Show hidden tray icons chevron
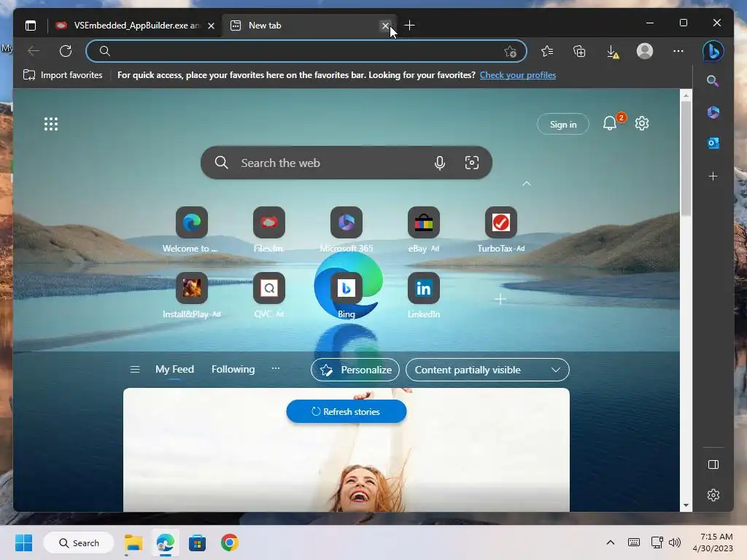Image resolution: width=747 pixels, height=560 pixels. coord(611,542)
